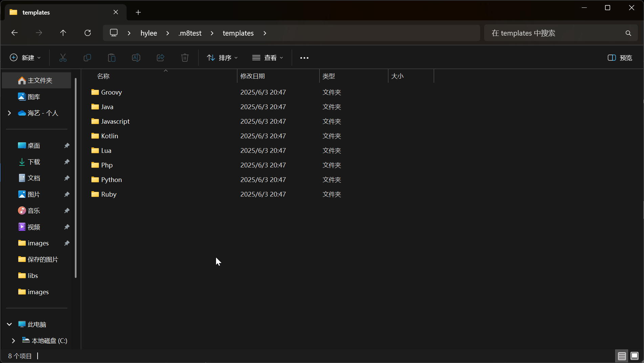The image size is (644, 363).
Task: Click the Copy icon in toolbar
Action: (x=87, y=58)
